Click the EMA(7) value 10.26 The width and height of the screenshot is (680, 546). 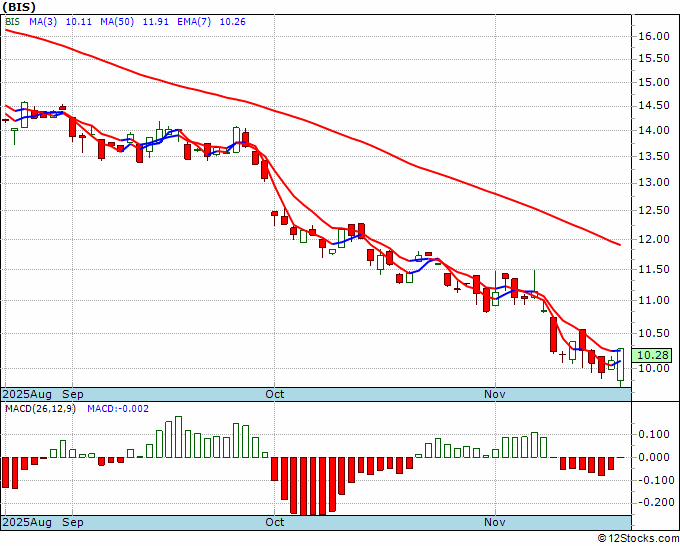[x=232, y=21]
